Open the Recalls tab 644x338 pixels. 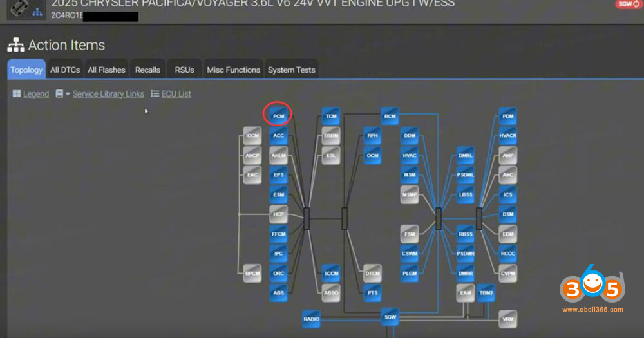point(147,70)
